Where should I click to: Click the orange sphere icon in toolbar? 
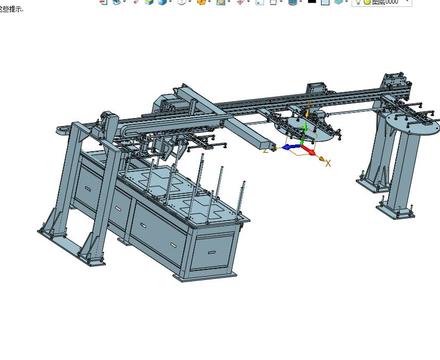pos(201,2)
